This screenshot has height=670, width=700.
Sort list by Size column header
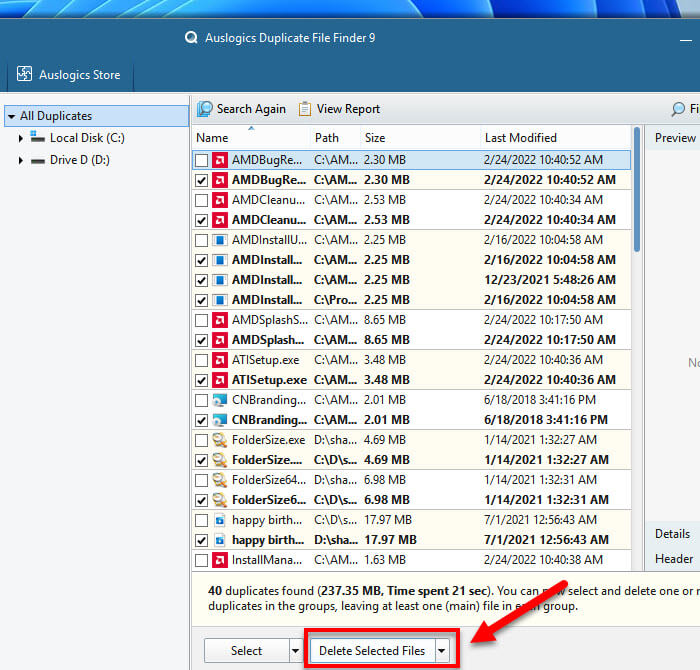point(420,137)
